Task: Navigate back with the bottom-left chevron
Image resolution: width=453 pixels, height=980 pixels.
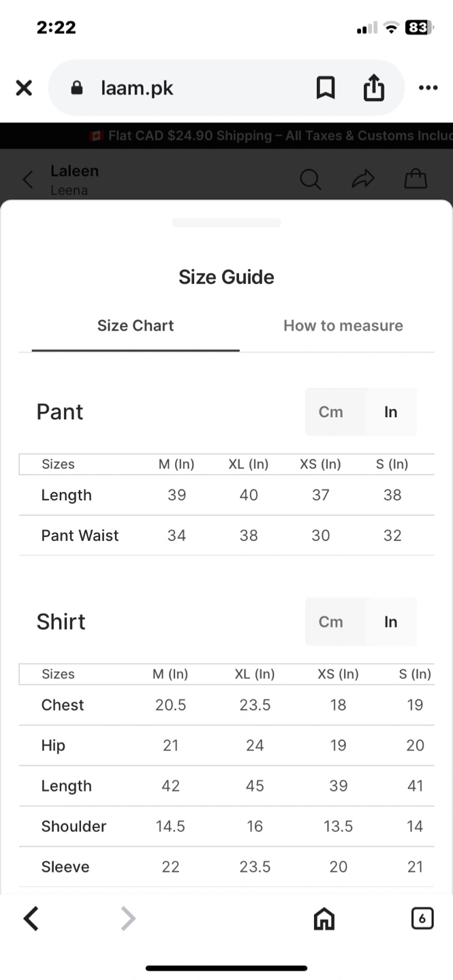Action: point(31,919)
